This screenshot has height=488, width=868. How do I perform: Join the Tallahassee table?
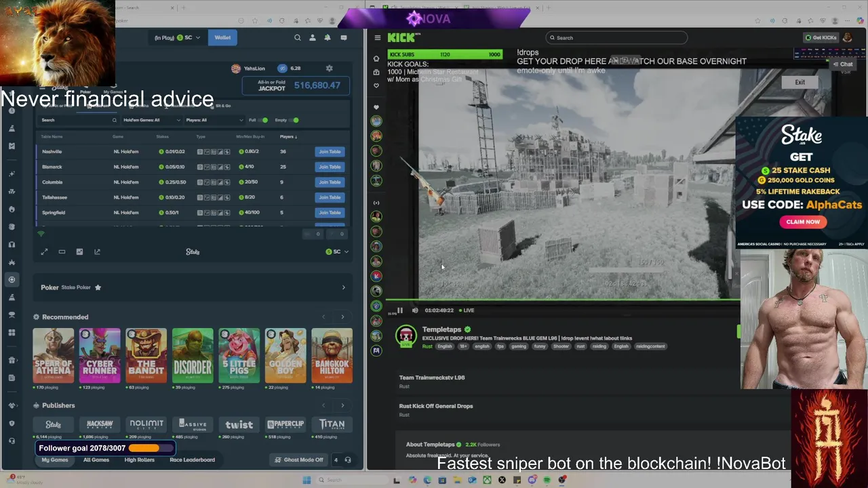click(330, 197)
